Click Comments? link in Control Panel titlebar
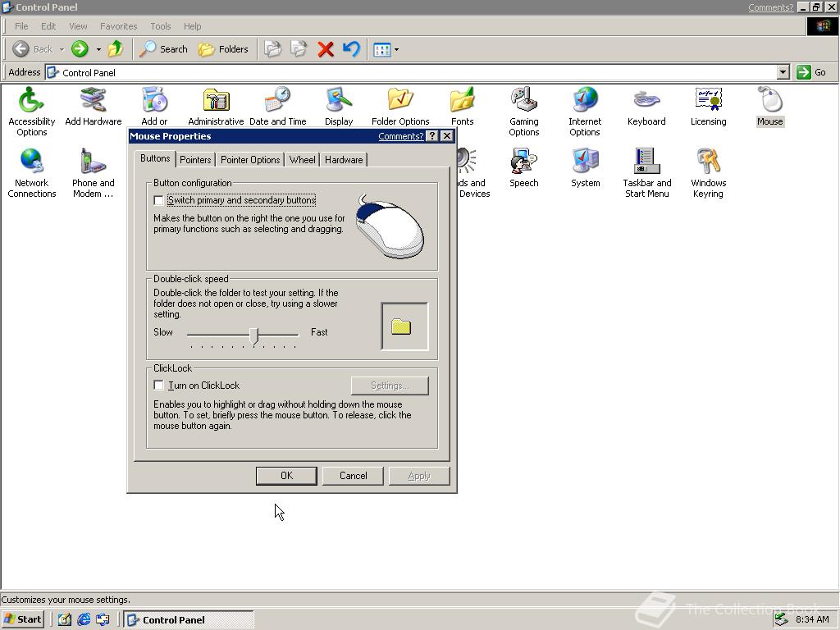Image resolution: width=840 pixels, height=630 pixels. click(771, 7)
